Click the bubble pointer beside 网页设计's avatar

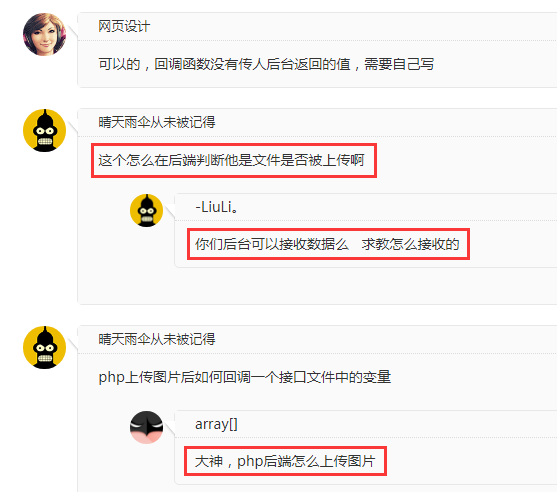(x=73, y=31)
